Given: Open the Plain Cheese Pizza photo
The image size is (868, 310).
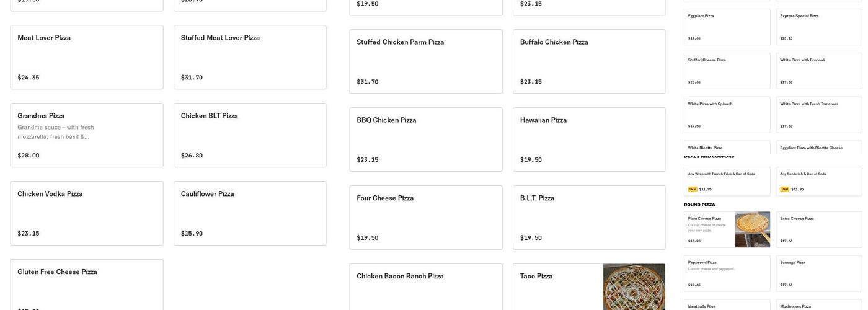Looking at the screenshot, I should click(753, 230).
